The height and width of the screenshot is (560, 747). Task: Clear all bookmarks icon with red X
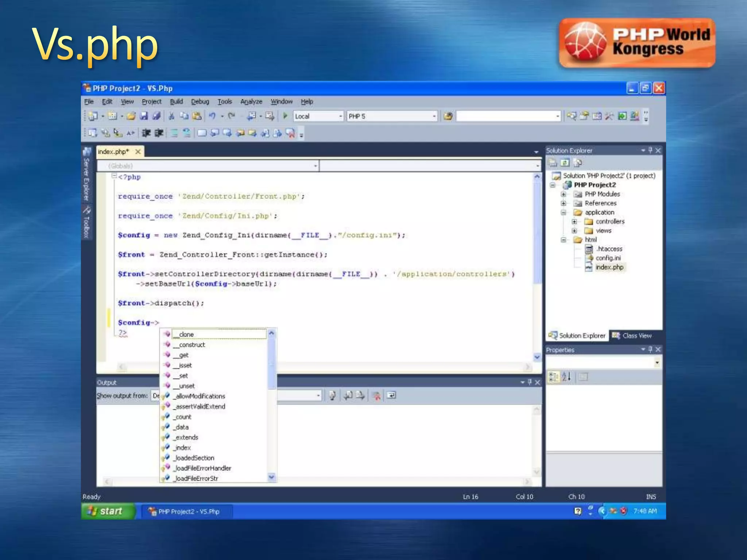tap(291, 133)
